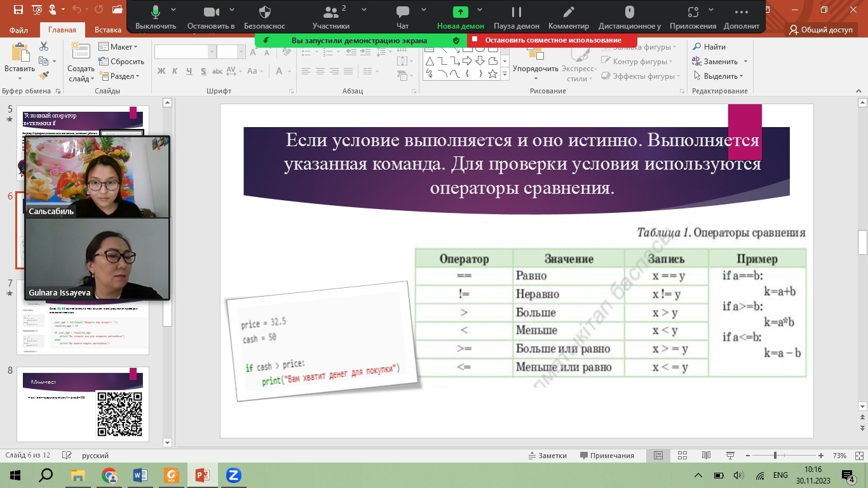Mute the microphone in the Zoom toolbar

pos(155,13)
